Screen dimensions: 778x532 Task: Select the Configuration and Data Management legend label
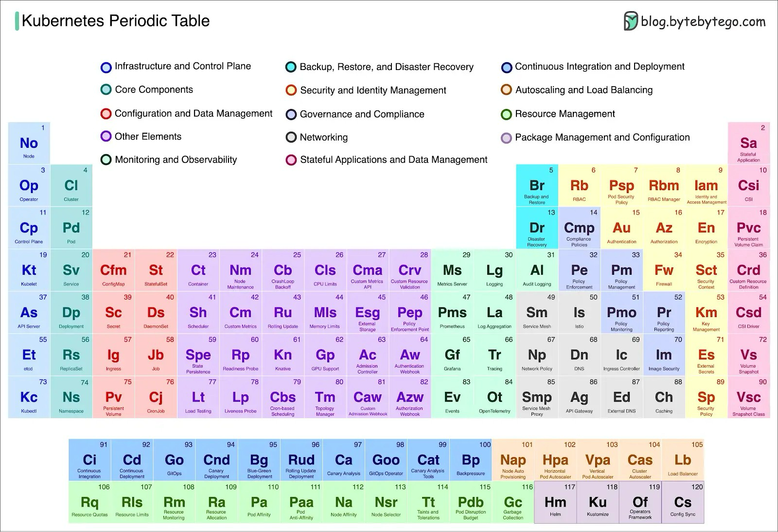pyautogui.click(x=194, y=113)
